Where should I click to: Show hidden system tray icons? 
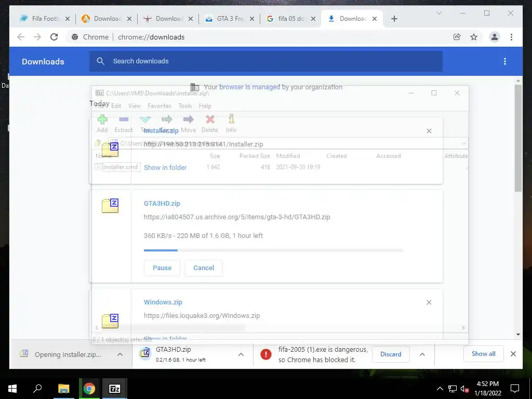pyautogui.click(x=440, y=389)
